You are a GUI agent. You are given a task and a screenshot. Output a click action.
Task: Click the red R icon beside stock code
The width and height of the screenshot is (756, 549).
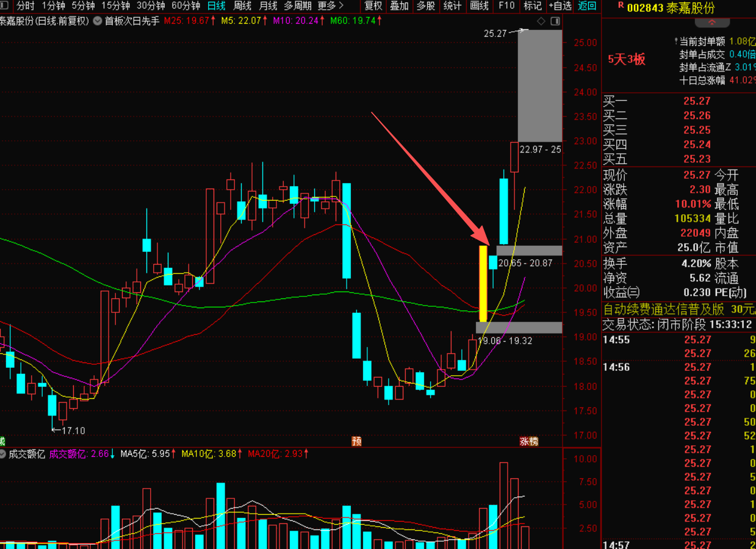(x=621, y=5)
